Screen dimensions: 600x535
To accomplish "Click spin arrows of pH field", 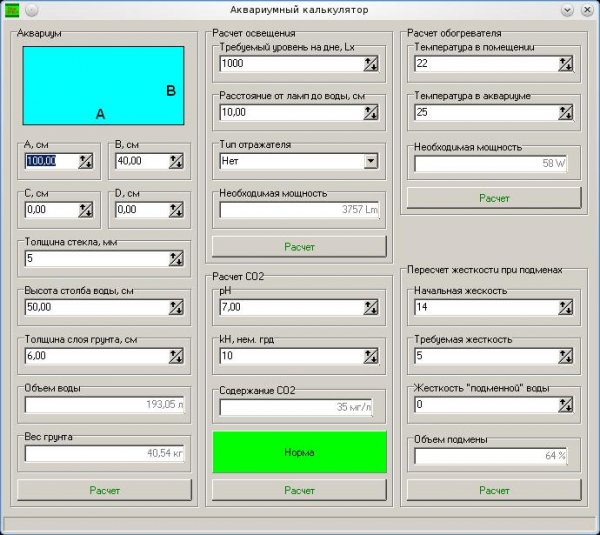I will coord(371,307).
